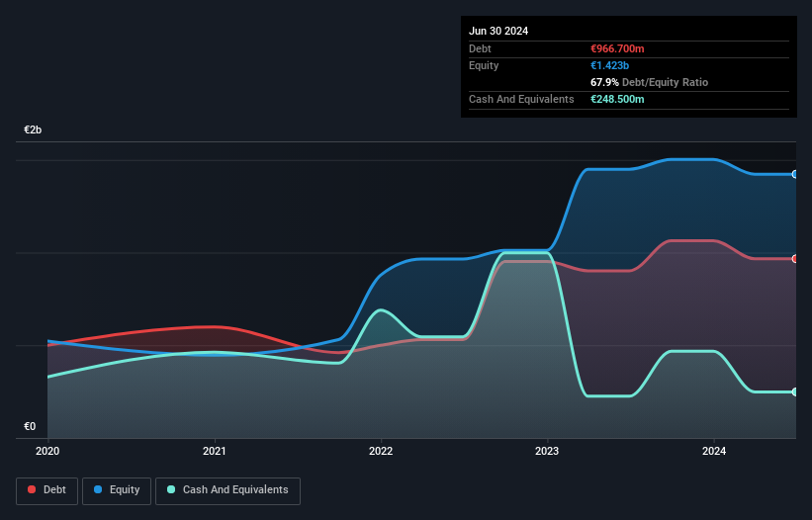Screen dimensions: 812x520
Task: Toggle the Debt legend button
Action: pyautogui.click(x=46, y=490)
